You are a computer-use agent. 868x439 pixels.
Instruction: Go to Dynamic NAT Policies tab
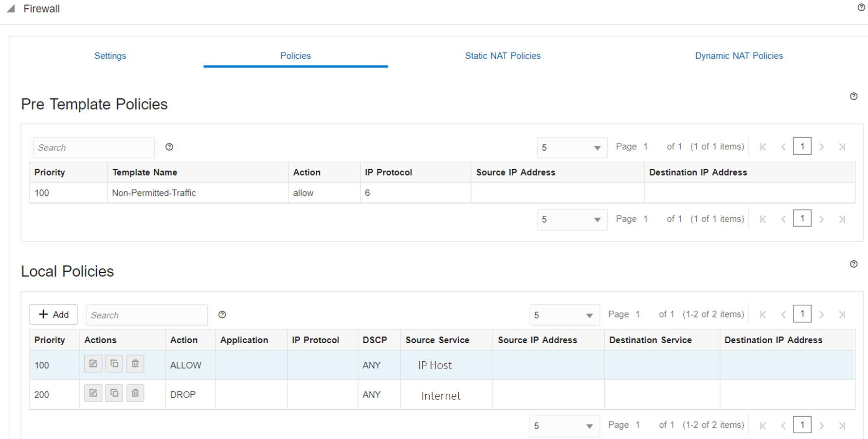[x=739, y=56]
